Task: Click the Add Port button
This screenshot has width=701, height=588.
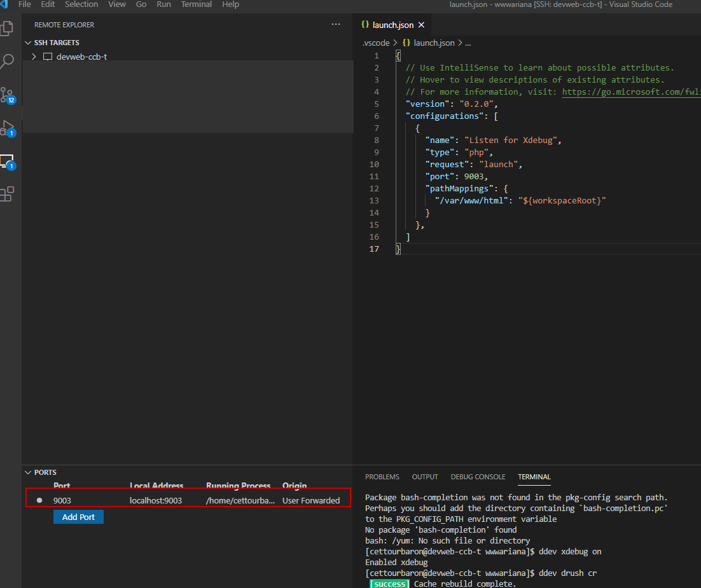Action: click(x=78, y=517)
